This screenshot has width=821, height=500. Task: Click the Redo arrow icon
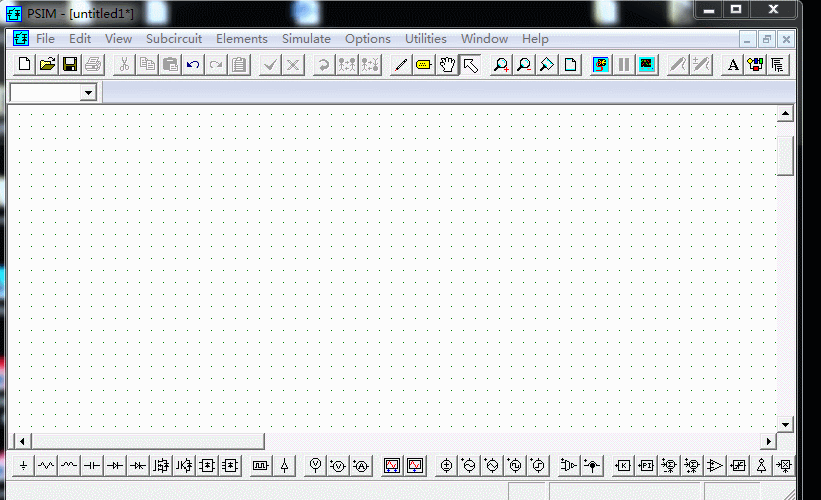(x=216, y=65)
